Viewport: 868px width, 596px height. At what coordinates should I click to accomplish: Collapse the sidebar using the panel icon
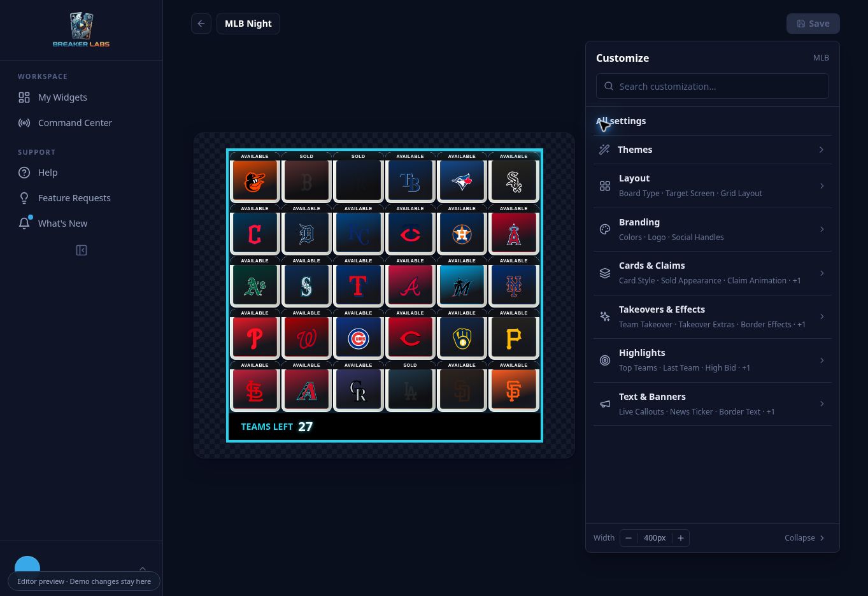82,250
